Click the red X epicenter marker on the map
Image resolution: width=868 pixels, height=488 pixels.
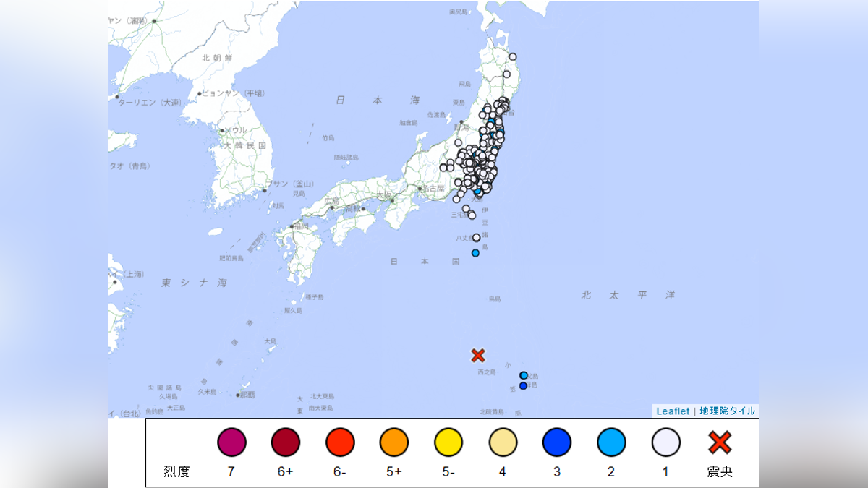[478, 355]
